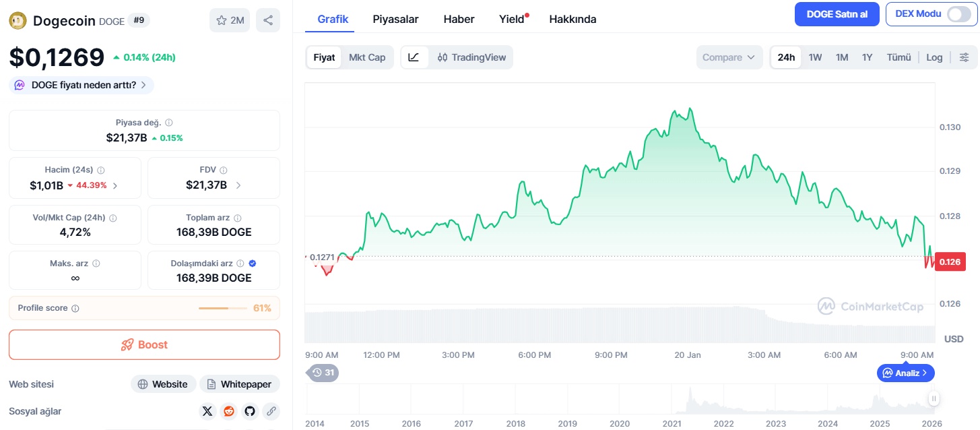Toggle DEX Modu switch
980x430 pixels.
point(959,14)
